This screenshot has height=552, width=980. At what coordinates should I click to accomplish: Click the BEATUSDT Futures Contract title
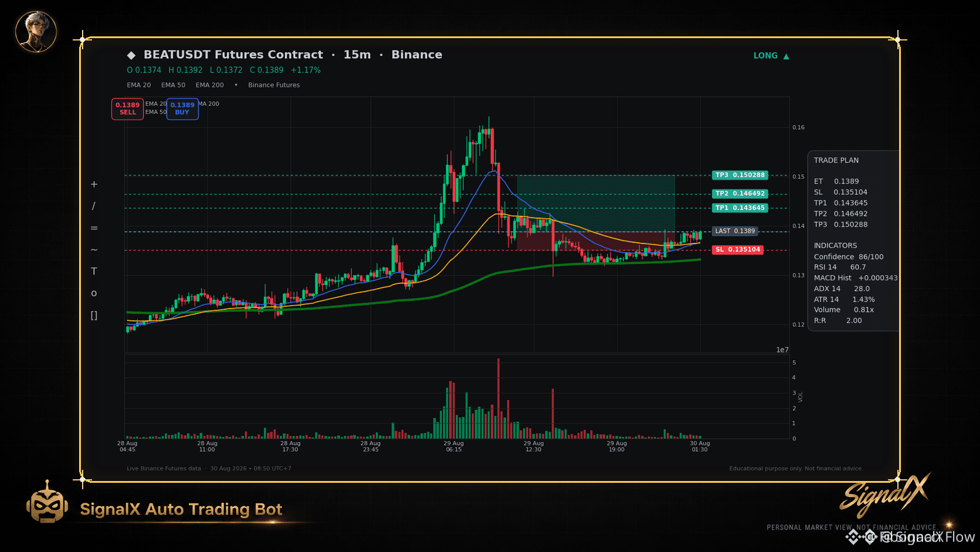(x=233, y=55)
